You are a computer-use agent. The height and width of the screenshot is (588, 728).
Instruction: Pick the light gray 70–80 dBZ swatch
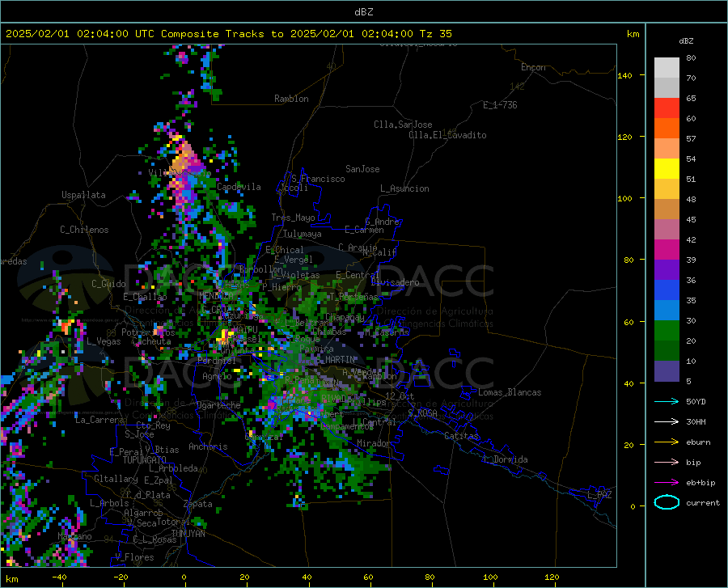pyautogui.click(x=667, y=68)
